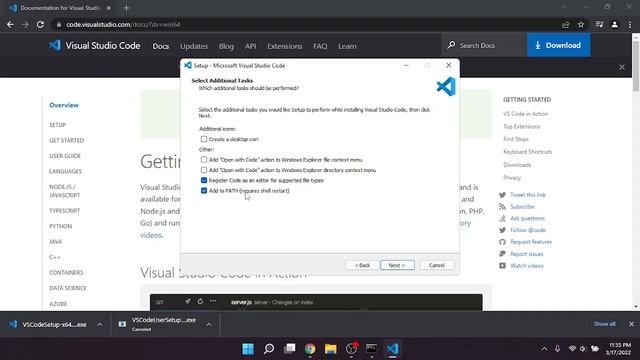
Task: Open the terminal icon on taskbar
Action: (371, 349)
